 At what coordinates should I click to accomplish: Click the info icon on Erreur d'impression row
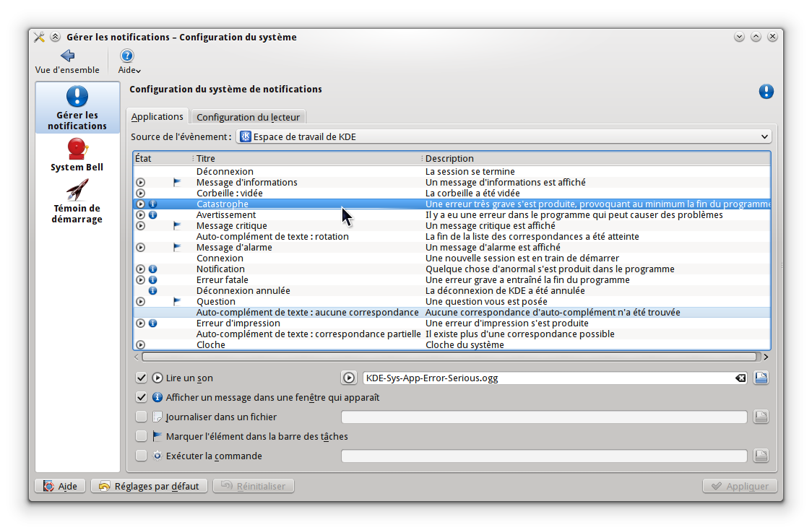click(152, 323)
